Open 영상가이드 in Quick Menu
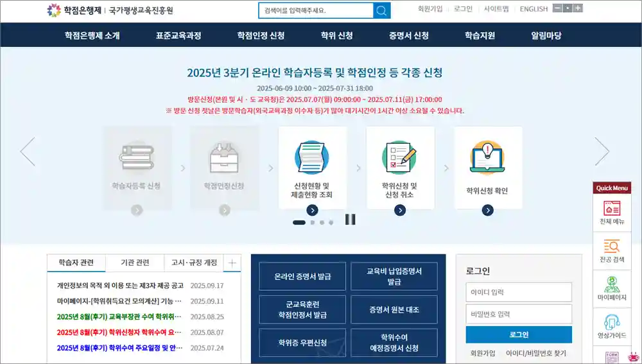 coord(611,327)
